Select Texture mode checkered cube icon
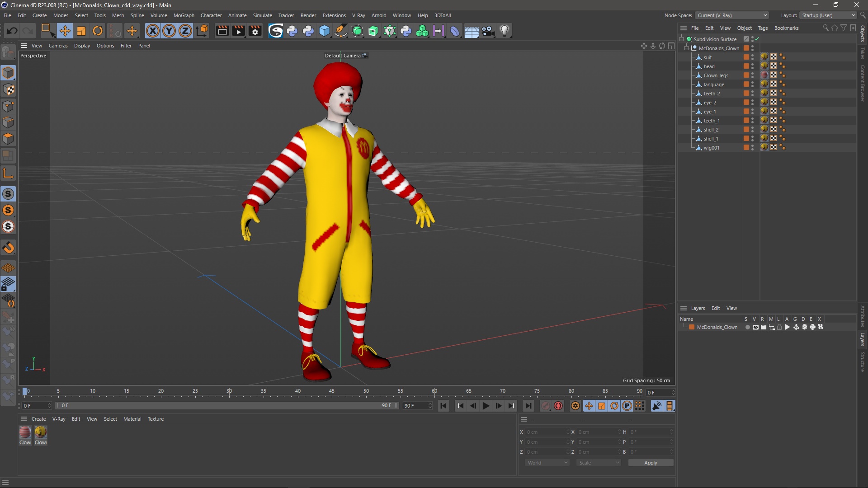The height and width of the screenshot is (488, 868). coord(8,89)
